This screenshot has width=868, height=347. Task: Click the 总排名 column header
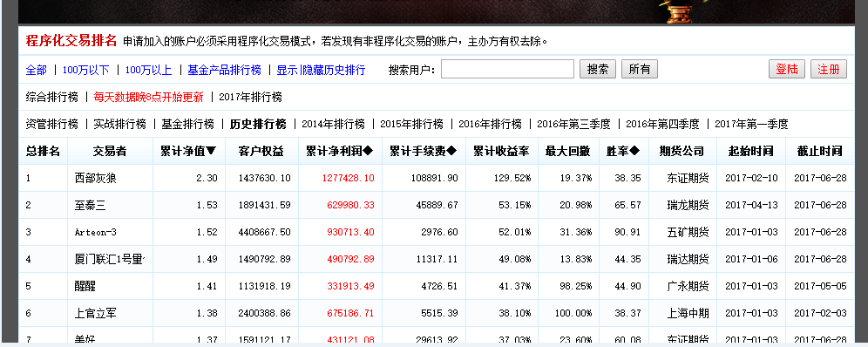(x=43, y=151)
